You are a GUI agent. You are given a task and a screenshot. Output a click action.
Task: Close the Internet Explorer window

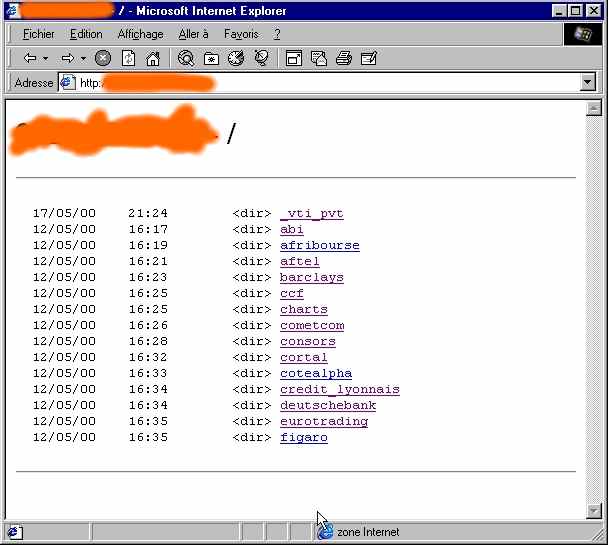coord(594,11)
